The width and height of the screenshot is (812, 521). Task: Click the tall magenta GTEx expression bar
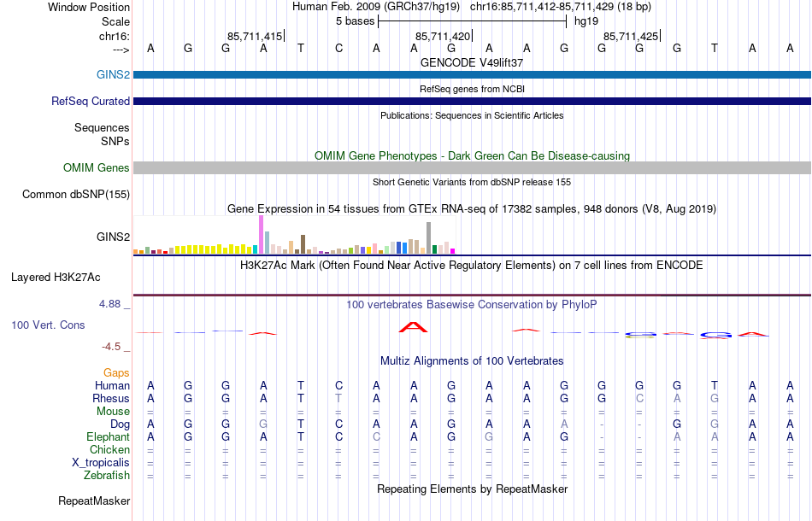(x=261, y=234)
